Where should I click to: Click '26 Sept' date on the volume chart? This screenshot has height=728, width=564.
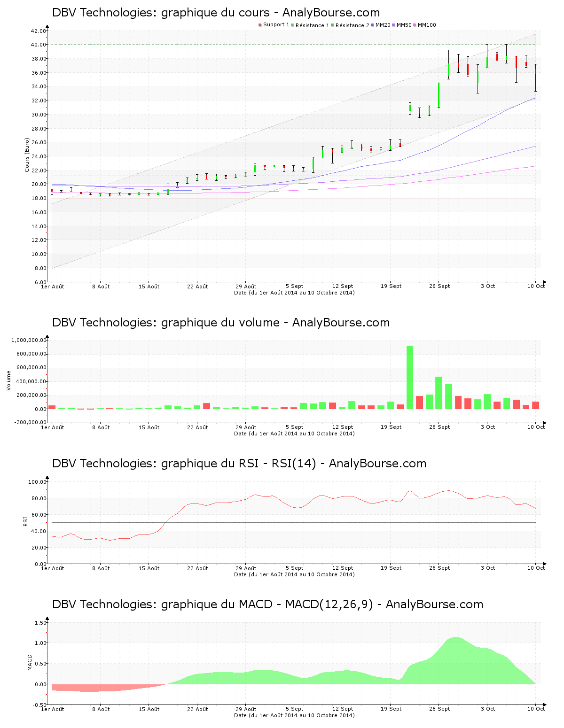coord(439,427)
